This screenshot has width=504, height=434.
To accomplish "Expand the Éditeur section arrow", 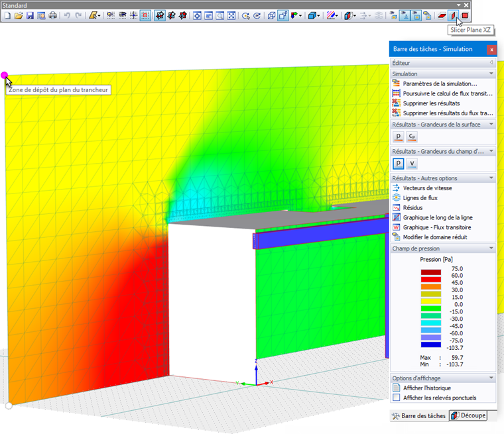I will point(491,63).
